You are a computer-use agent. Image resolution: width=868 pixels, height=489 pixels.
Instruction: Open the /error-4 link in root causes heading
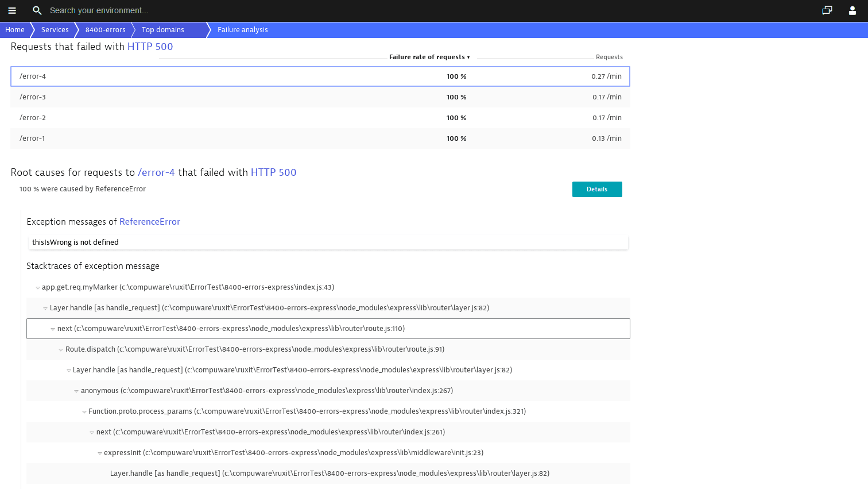click(x=156, y=172)
